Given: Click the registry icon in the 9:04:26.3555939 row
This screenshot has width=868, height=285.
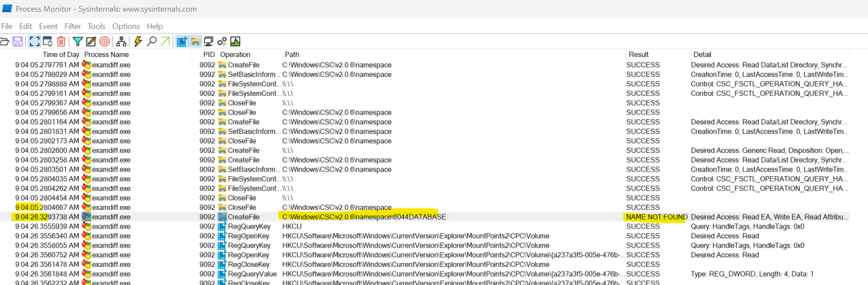Looking at the screenshot, I should pos(222,227).
